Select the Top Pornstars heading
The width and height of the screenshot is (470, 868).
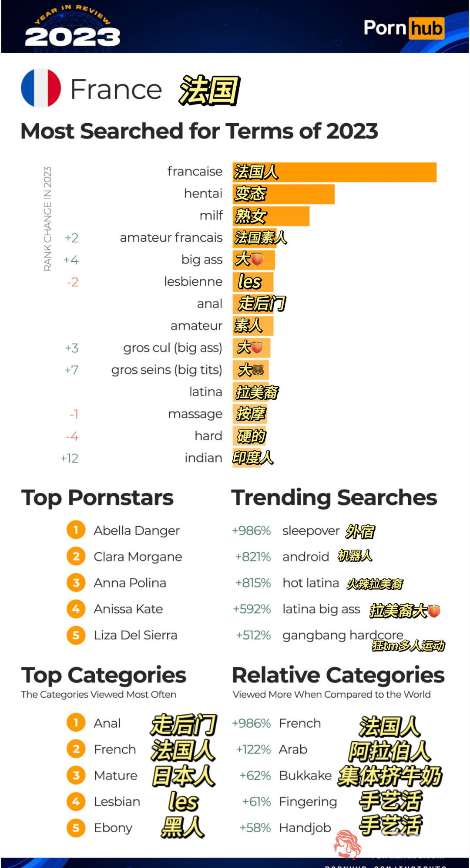(97, 498)
